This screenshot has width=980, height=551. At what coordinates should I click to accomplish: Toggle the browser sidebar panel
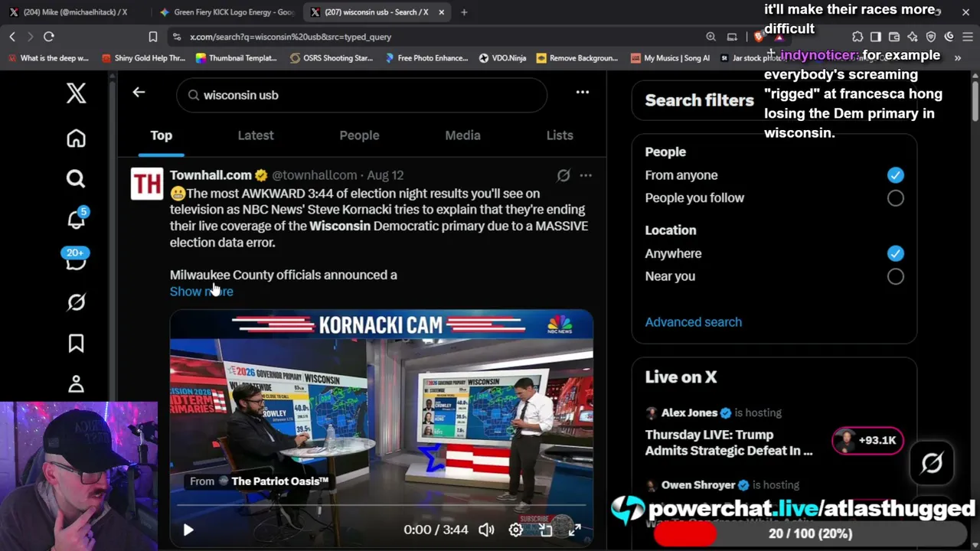pos(876,37)
